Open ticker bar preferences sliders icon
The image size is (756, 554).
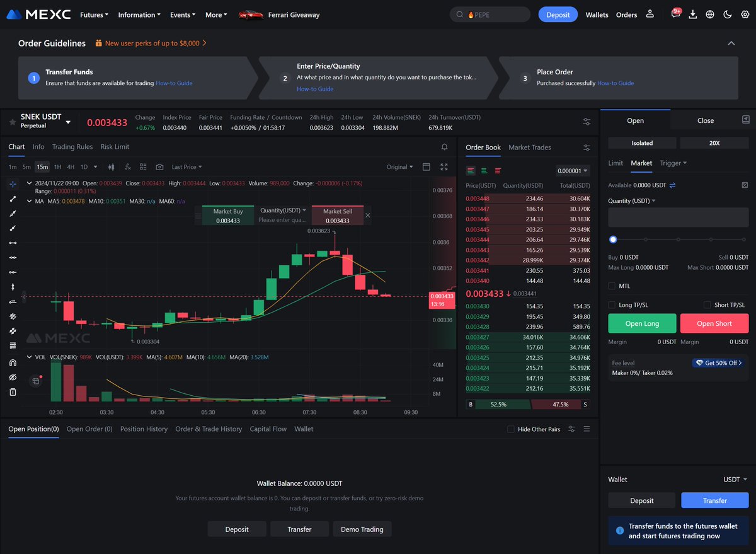pos(587,122)
